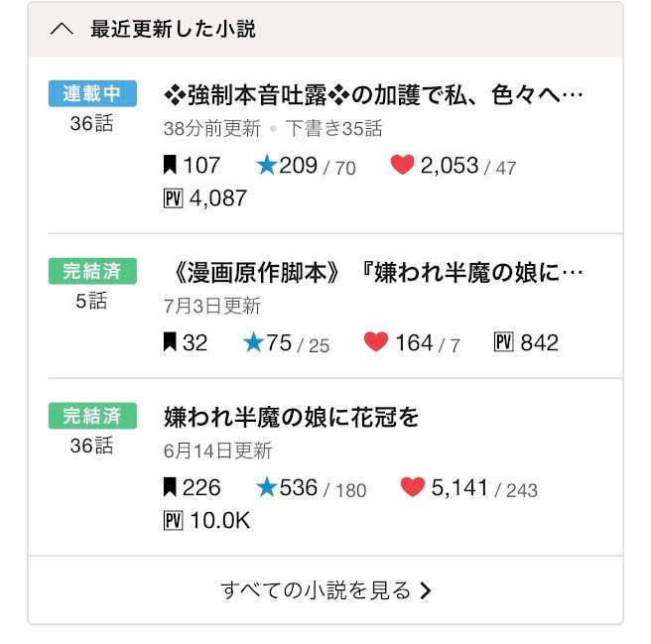Screen dimensions: 651x644
Task: Click the bookmark icon showing 107
Action: [x=170, y=165]
